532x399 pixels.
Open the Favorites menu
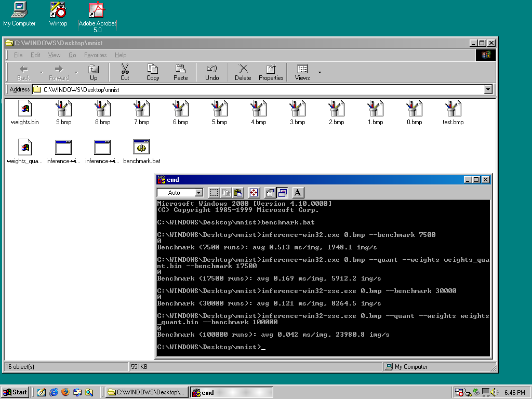coord(96,55)
